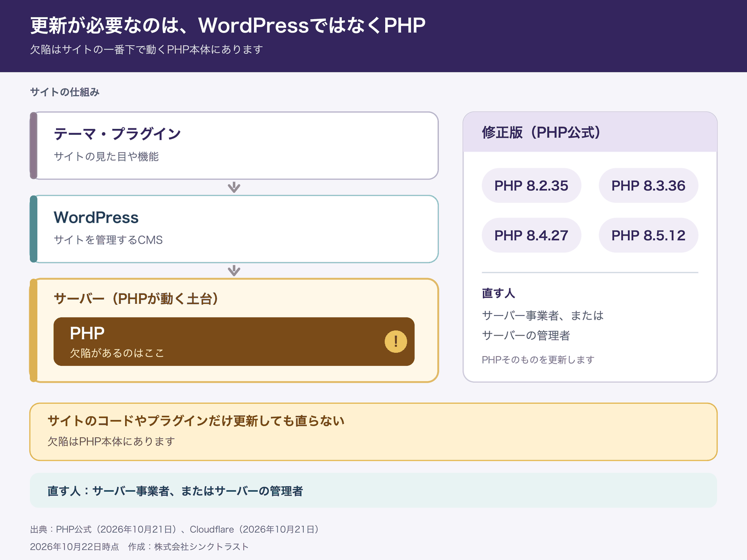747x560 pixels.
Task: Click the PHP 8.2.35 version pill
Action: click(x=531, y=186)
